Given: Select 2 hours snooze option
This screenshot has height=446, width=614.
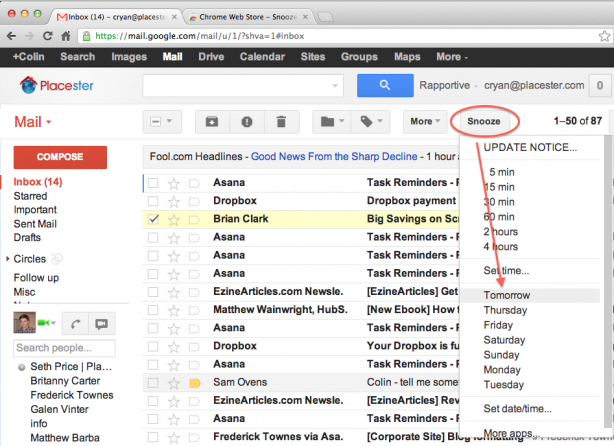Looking at the screenshot, I should point(500,231).
